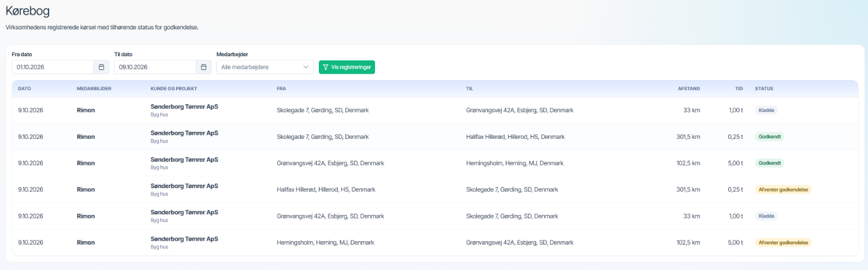Click the Til dato field showing 09.10.2026
This screenshot has width=868, height=270.
155,67
